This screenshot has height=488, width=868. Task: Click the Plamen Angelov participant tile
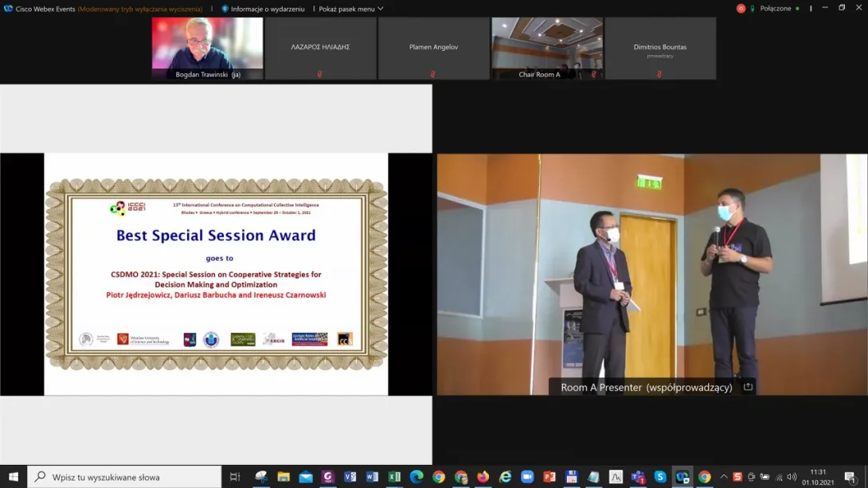[x=433, y=48]
